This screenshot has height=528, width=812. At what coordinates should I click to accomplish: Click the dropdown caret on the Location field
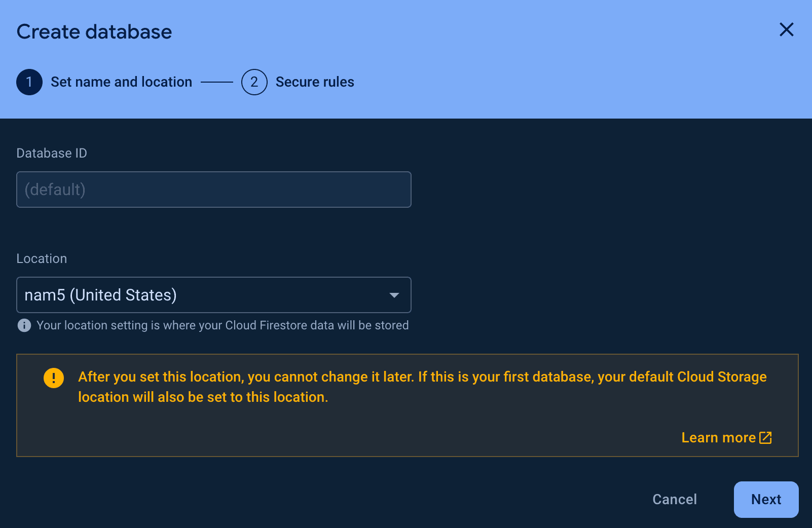click(x=393, y=294)
